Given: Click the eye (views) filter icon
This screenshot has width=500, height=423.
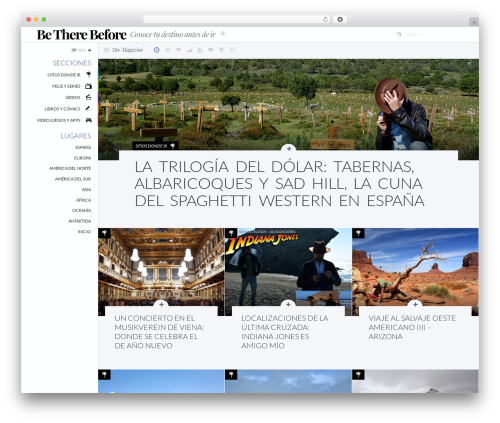Looking at the screenshot, I should coord(167,50).
